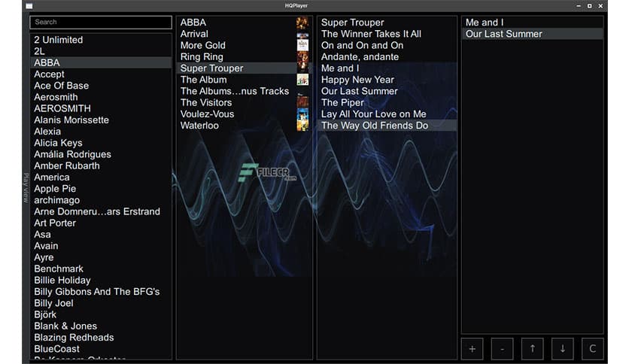
Task: Select track Lay All Your Love on Me
Action: pyautogui.click(x=387, y=114)
